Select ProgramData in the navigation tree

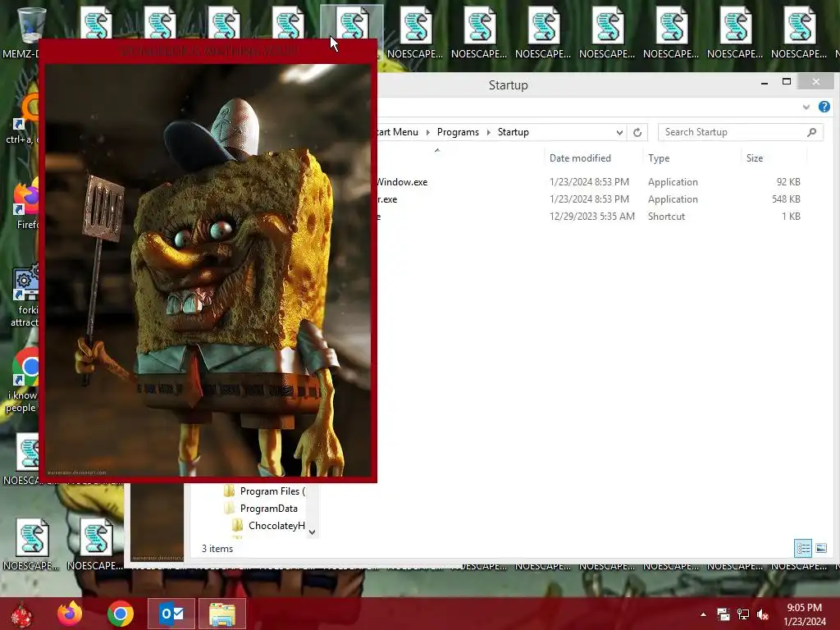pos(268,509)
